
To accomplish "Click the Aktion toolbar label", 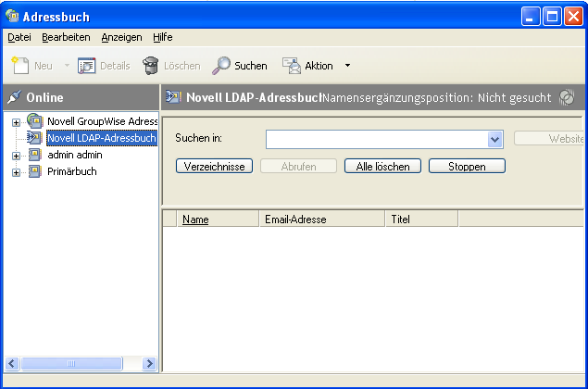I will pos(319,66).
